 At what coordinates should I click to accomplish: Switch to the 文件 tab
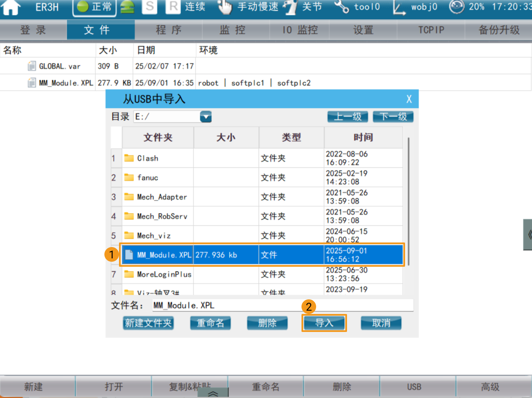point(101,30)
